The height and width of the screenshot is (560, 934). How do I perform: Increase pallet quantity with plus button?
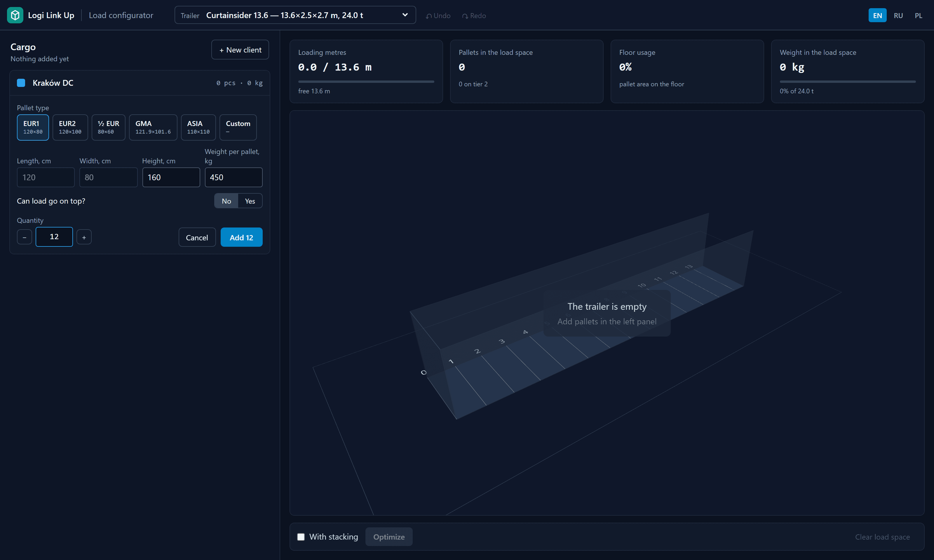click(84, 237)
